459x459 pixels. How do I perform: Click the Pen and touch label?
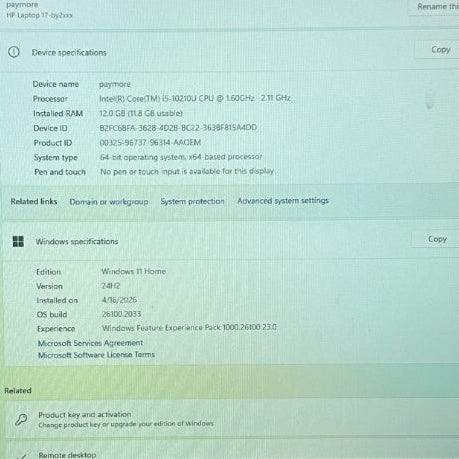60,172
